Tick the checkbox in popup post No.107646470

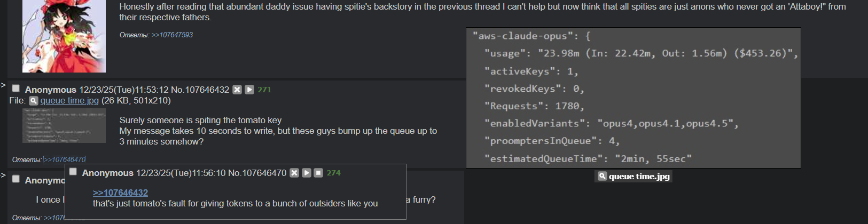[73, 172]
